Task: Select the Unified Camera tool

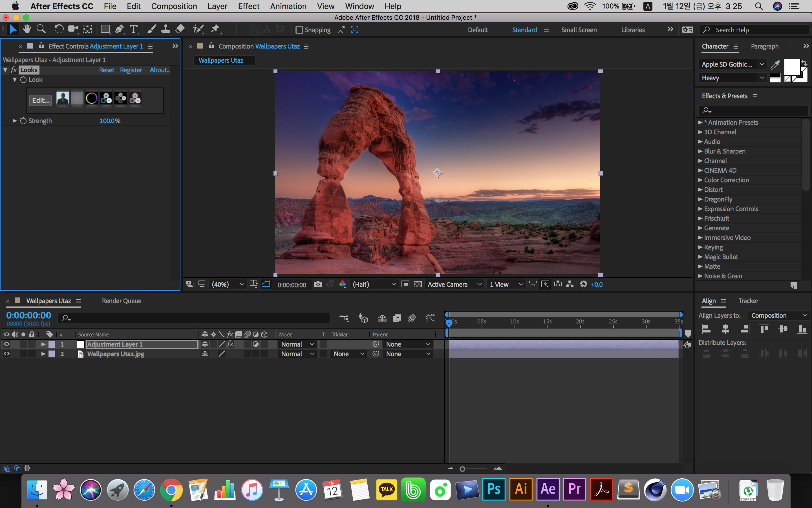Action: pyautogui.click(x=73, y=30)
